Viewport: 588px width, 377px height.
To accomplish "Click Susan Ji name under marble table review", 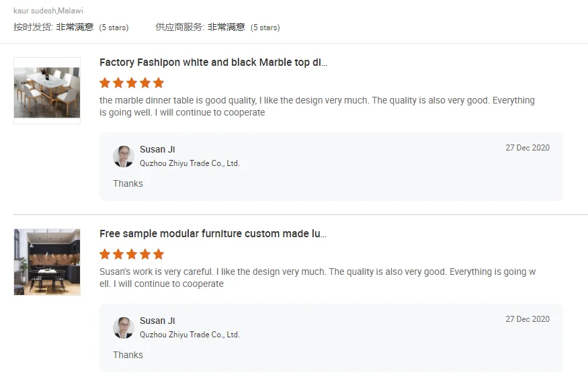I will click(157, 149).
